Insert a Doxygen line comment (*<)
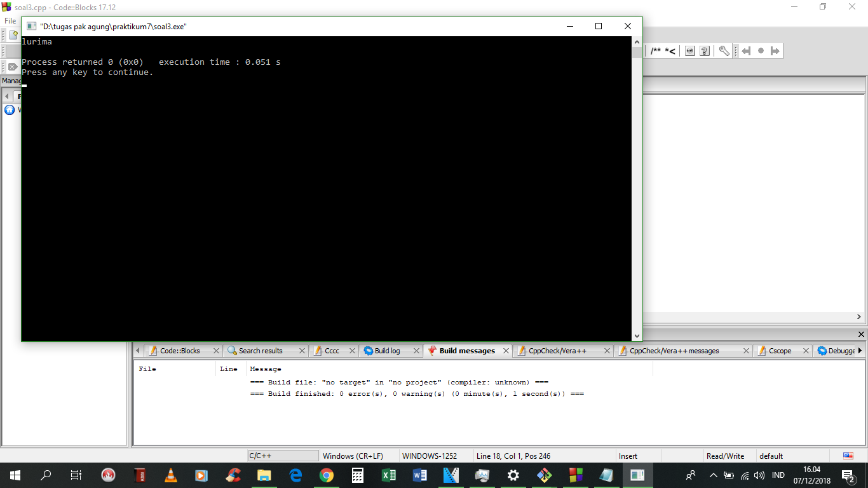The height and width of the screenshot is (488, 868). [x=670, y=51]
